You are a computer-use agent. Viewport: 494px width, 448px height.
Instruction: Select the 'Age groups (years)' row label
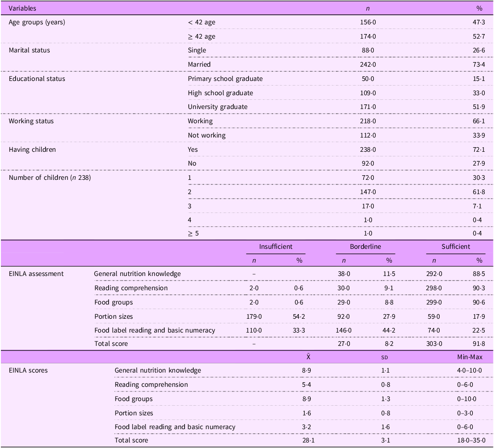(37, 22)
